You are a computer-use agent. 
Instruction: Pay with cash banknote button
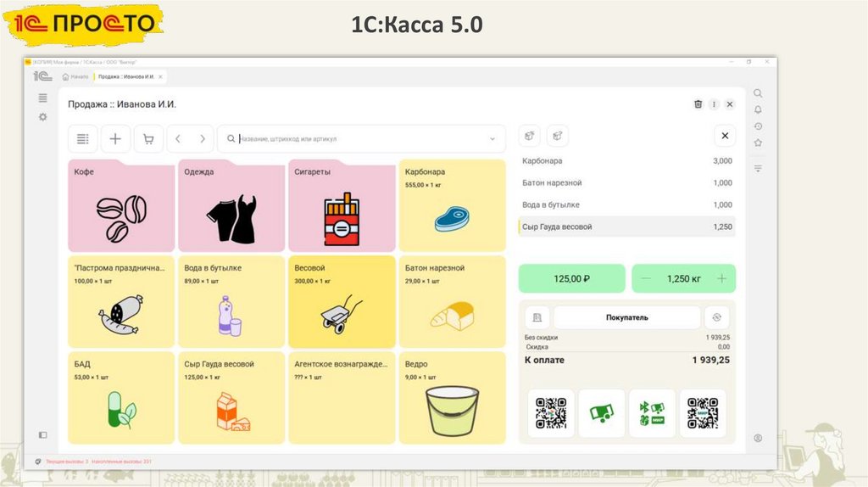click(602, 413)
